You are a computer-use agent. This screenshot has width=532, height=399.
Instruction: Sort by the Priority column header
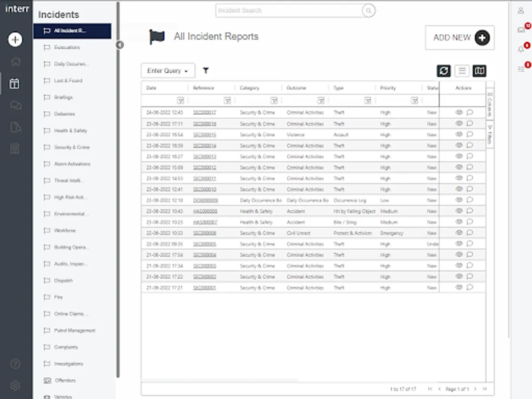click(x=388, y=88)
